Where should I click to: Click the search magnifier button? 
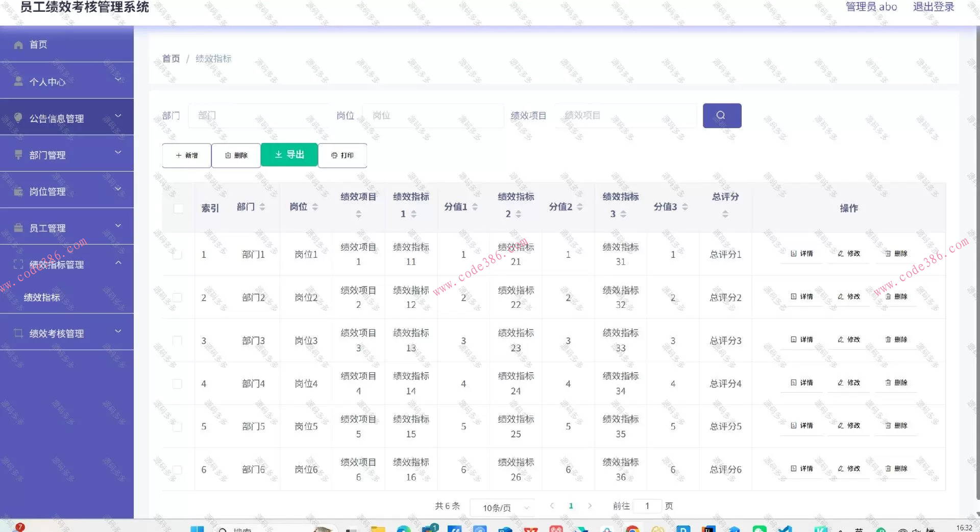(x=721, y=115)
